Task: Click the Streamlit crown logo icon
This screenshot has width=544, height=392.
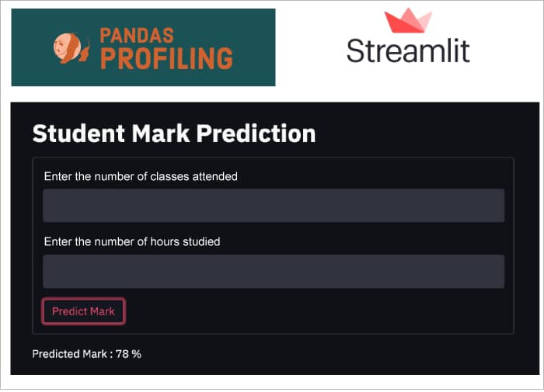Action: [408, 21]
